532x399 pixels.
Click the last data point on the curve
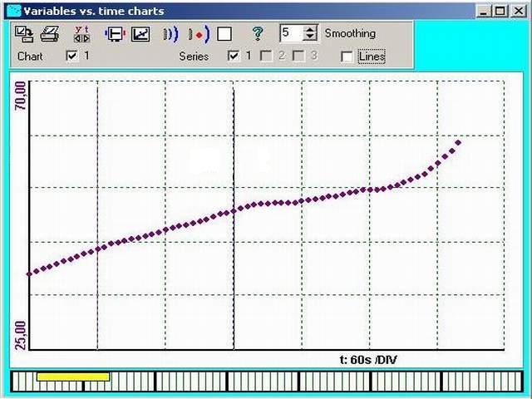click(458, 142)
